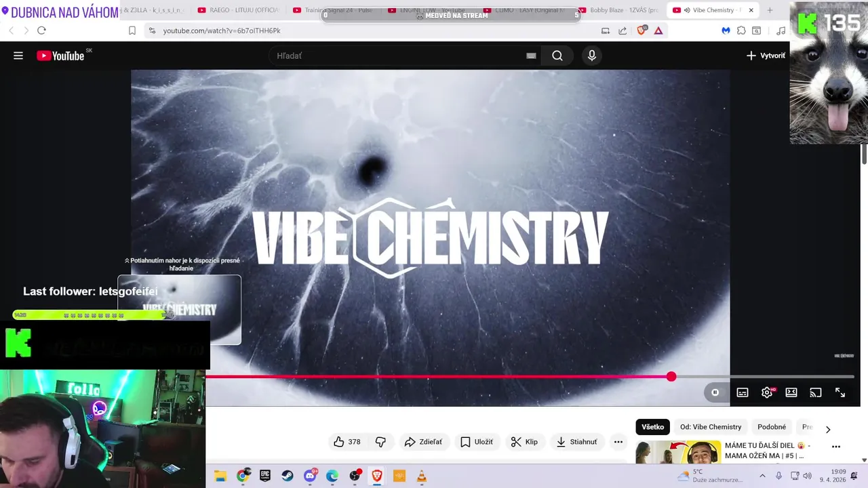The image size is (868, 488).
Task: Click the red progress bar scrubber handle
Action: point(671,376)
